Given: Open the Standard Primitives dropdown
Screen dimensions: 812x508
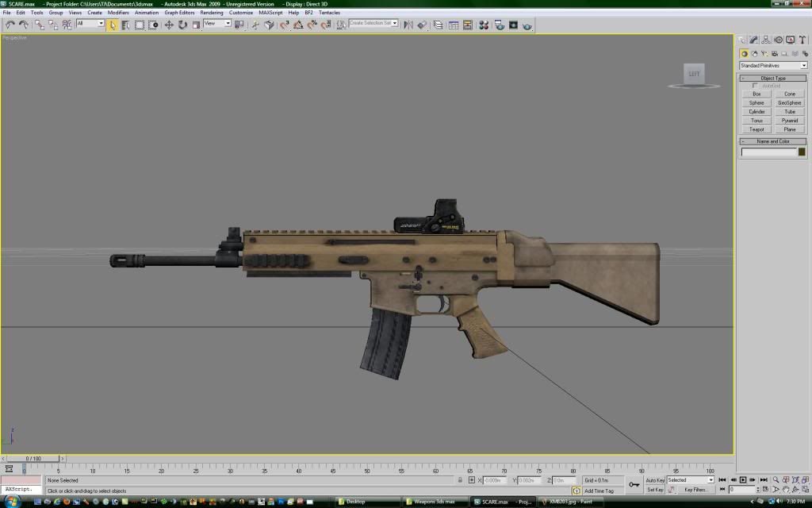Looking at the screenshot, I should pyautogui.click(x=772, y=65).
